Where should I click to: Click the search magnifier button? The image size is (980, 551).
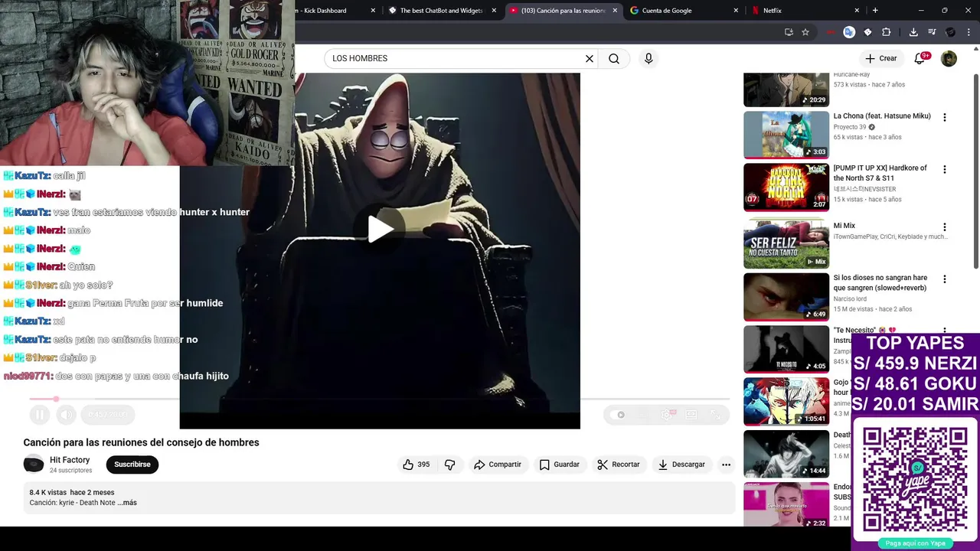(x=614, y=59)
